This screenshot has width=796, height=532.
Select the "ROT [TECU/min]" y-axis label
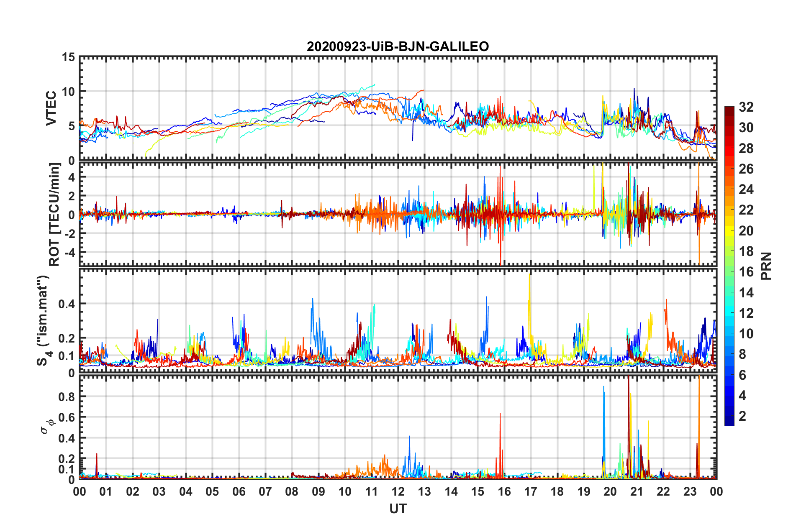coord(54,215)
